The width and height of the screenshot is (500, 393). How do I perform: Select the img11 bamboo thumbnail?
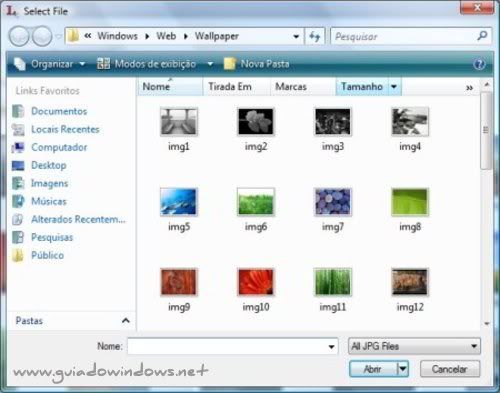(x=333, y=282)
